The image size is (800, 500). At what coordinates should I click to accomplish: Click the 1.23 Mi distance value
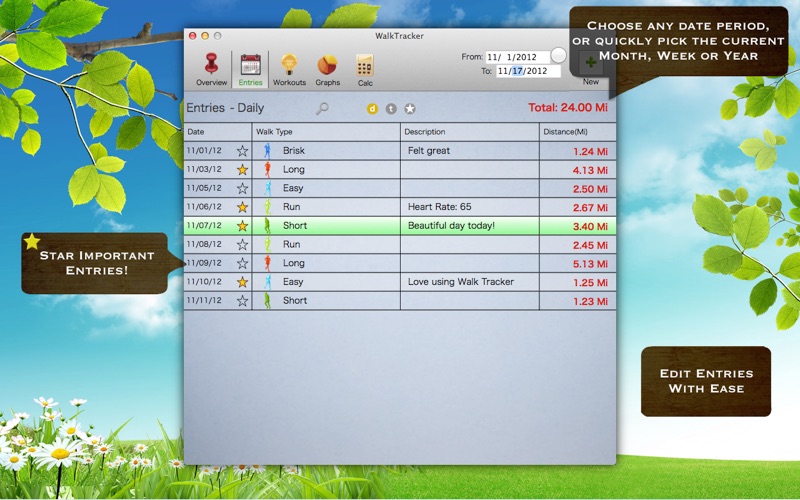coord(590,302)
